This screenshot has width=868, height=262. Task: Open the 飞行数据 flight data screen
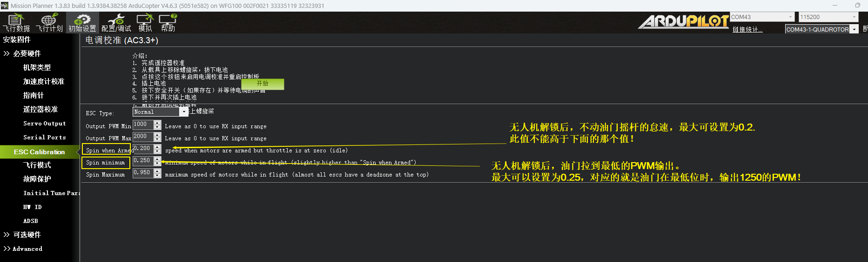(x=16, y=23)
